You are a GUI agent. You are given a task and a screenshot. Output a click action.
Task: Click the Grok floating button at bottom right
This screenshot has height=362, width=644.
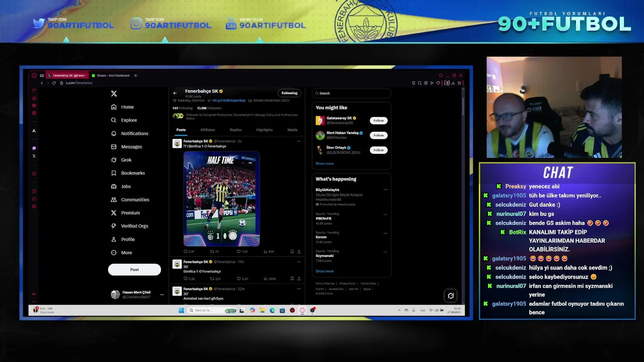(x=451, y=296)
